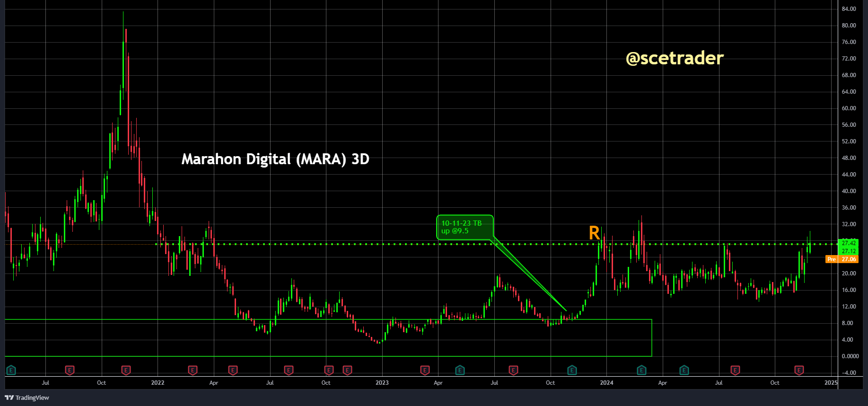Click the 20.00 price axis label
This screenshot has width=868, height=406.
point(849,274)
